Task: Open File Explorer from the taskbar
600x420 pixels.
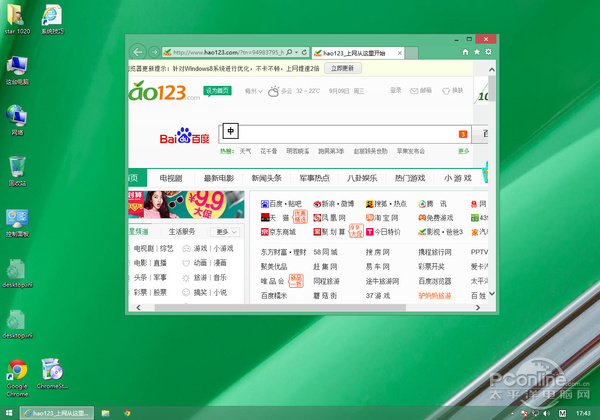Action: [x=105, y=413]
